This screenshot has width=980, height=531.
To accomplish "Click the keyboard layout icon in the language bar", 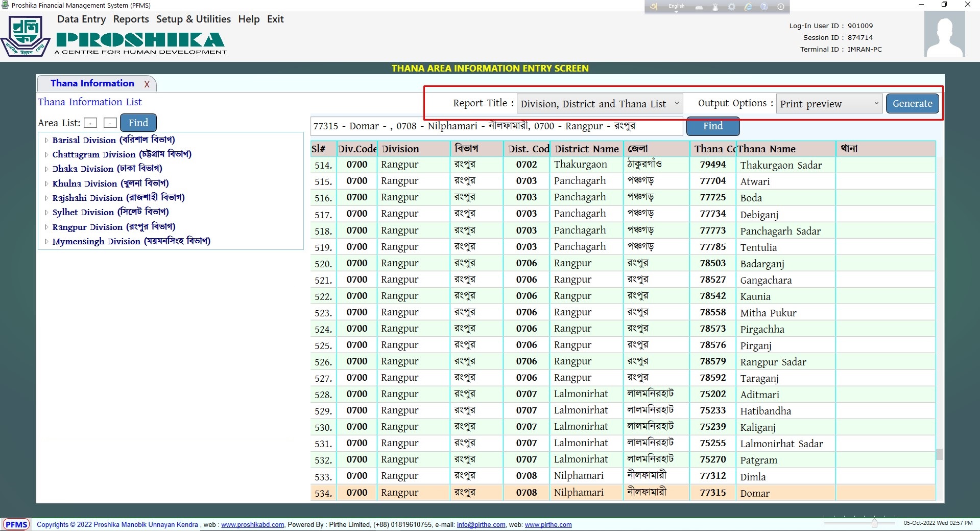I will 699,7.
